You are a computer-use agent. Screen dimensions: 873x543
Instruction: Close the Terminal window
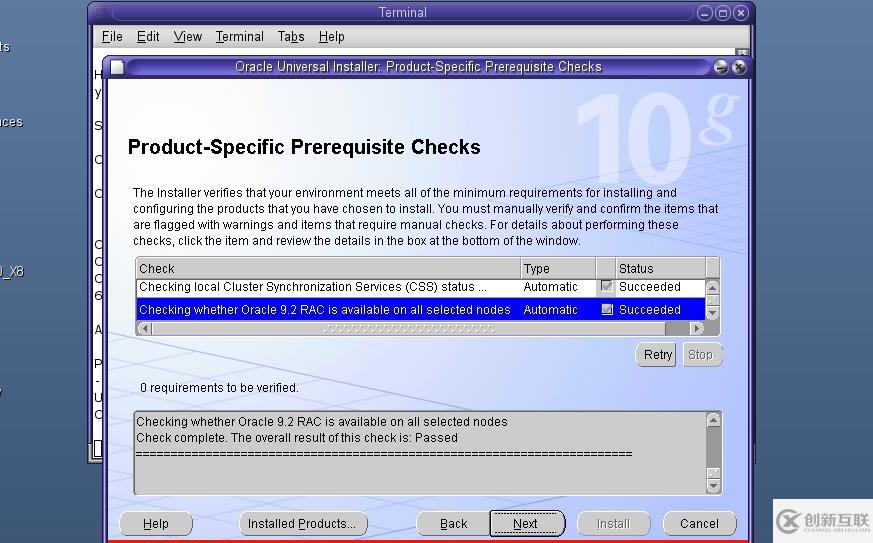[740, 13]
